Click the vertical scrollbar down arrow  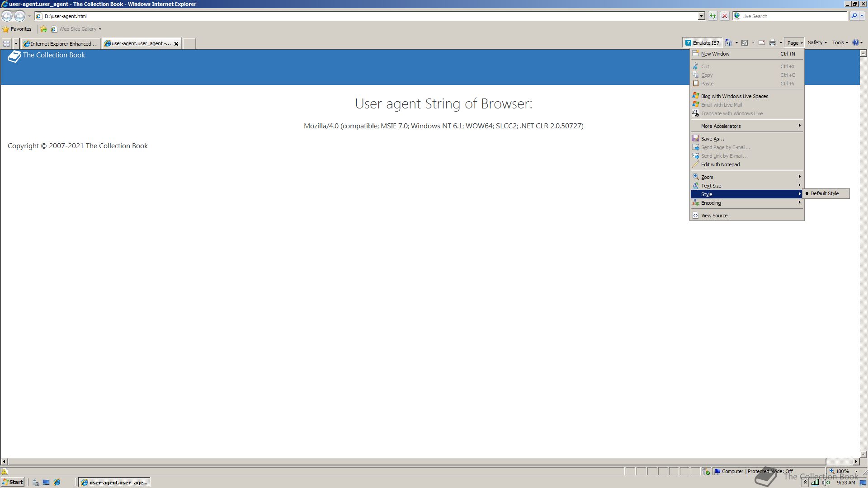click(863, 454)
